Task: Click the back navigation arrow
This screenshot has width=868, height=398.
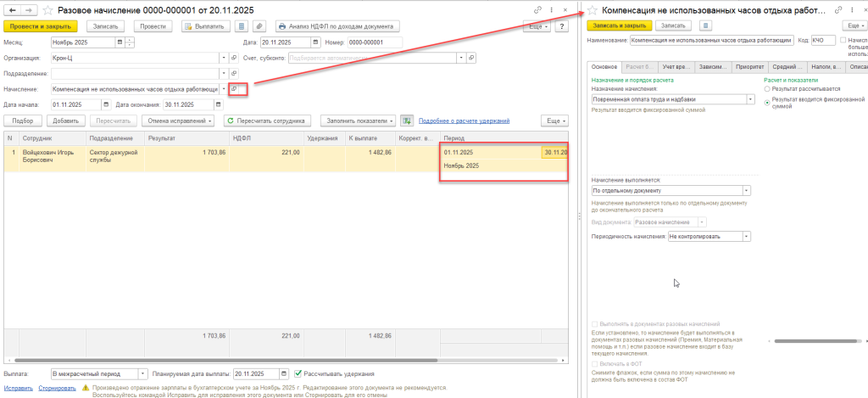Action: click(11, 8)
